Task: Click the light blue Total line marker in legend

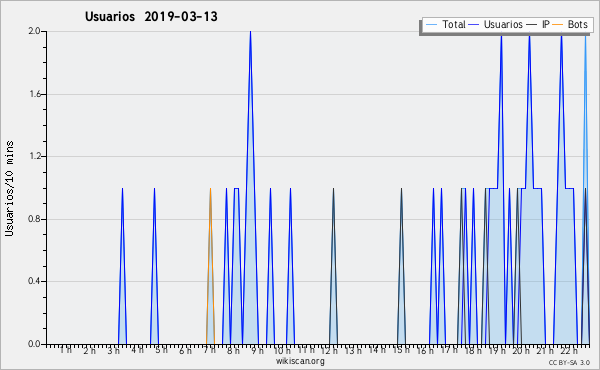Action: (431, 24)
